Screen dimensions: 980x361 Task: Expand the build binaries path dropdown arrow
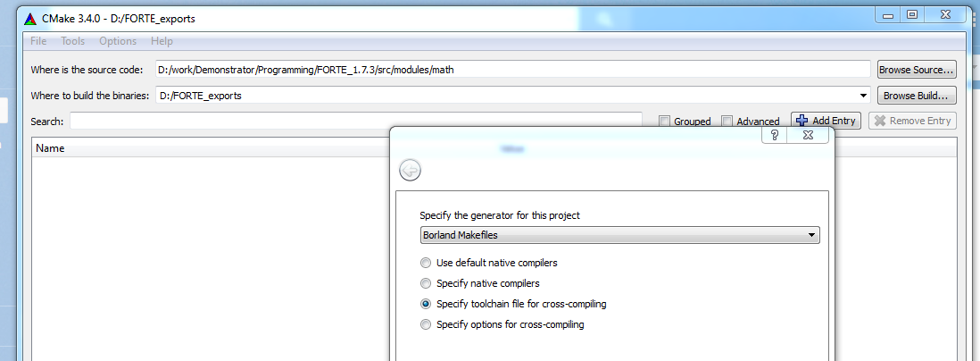pyautogui.click(x=863, y=96)
